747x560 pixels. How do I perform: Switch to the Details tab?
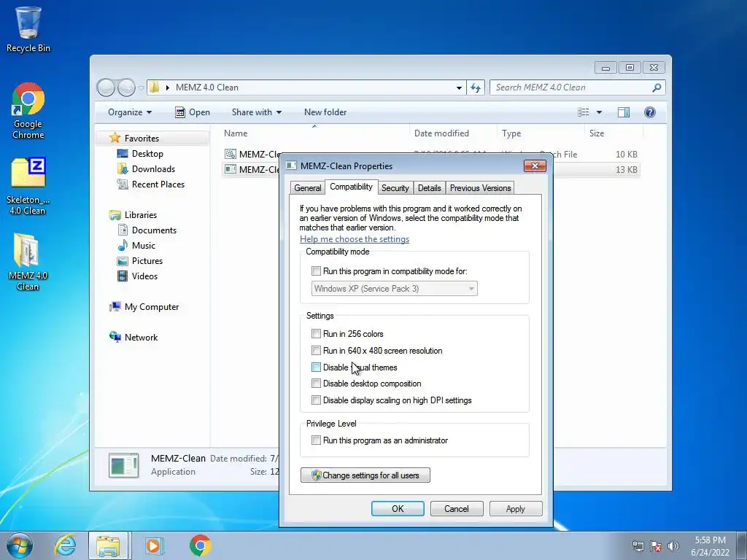tap(429, 188)
